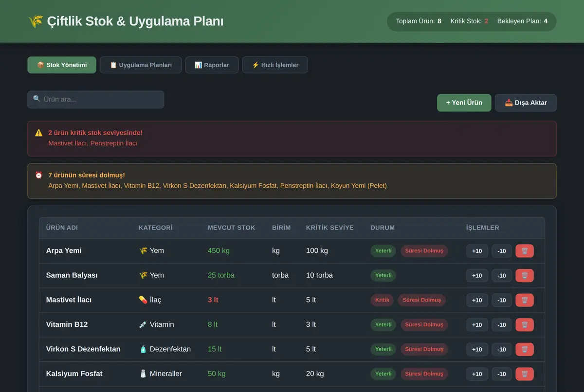The height and width of the screenshot is (392, 584).
Task: Click the Ürün ara search field
Action: 96,99
